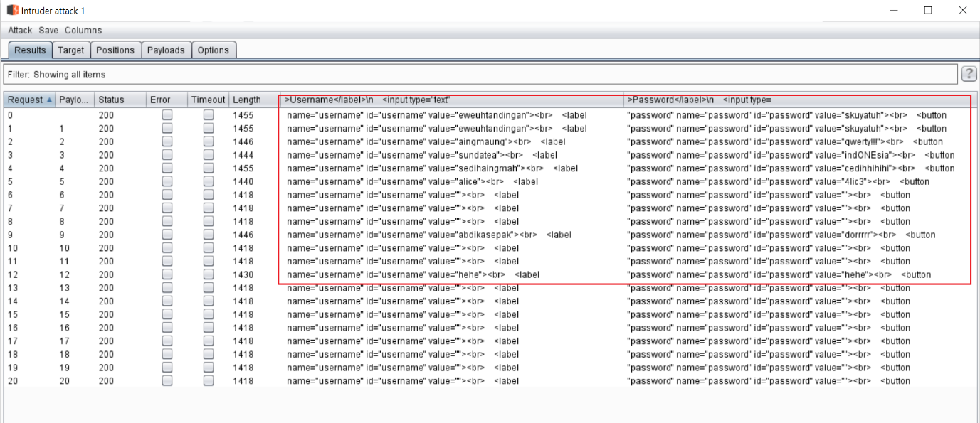Open the Attack menu
This screenshot has width=980, height=423.
click(x=20, y=31)
